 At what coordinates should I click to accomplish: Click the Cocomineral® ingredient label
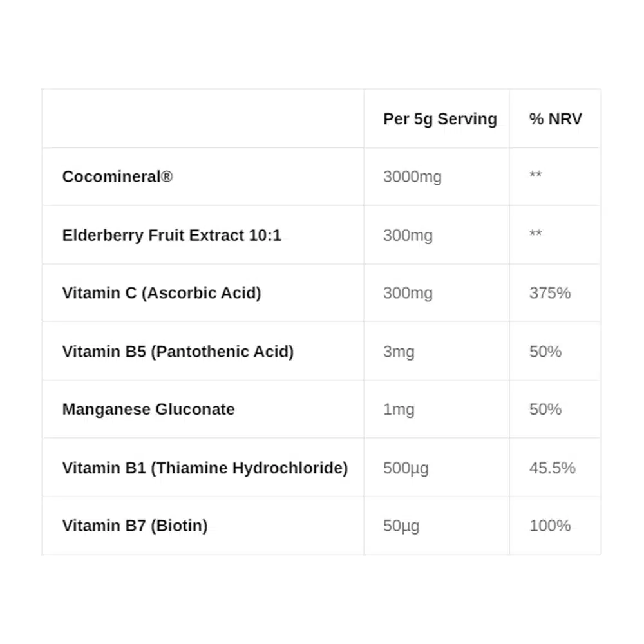[x=117, y=176]
